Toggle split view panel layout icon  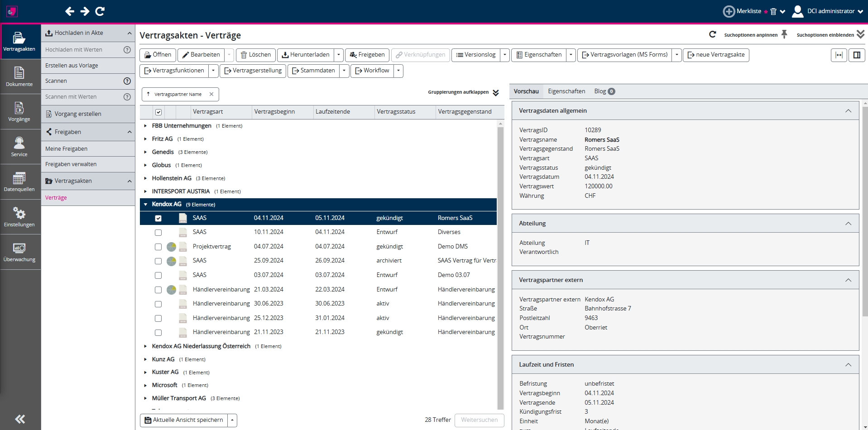(857, 55)
